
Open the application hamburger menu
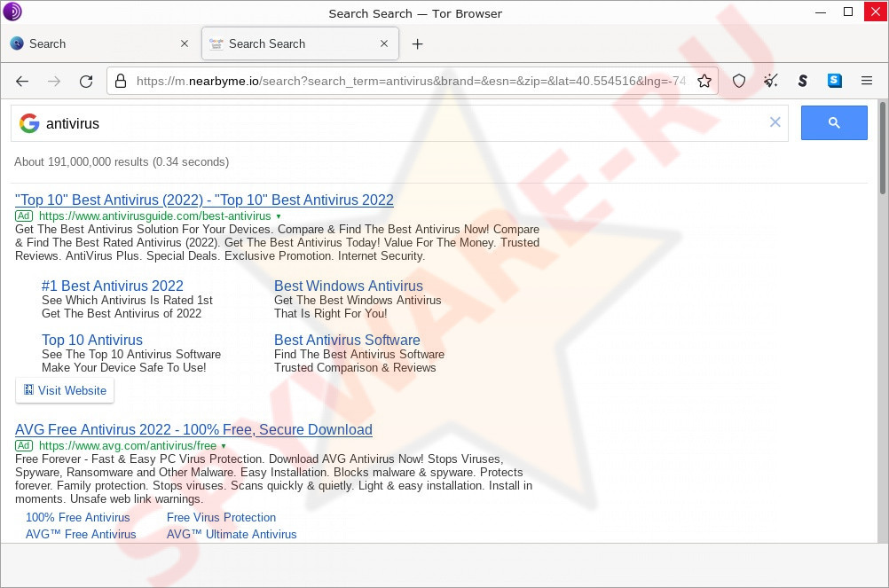[866, 81]
